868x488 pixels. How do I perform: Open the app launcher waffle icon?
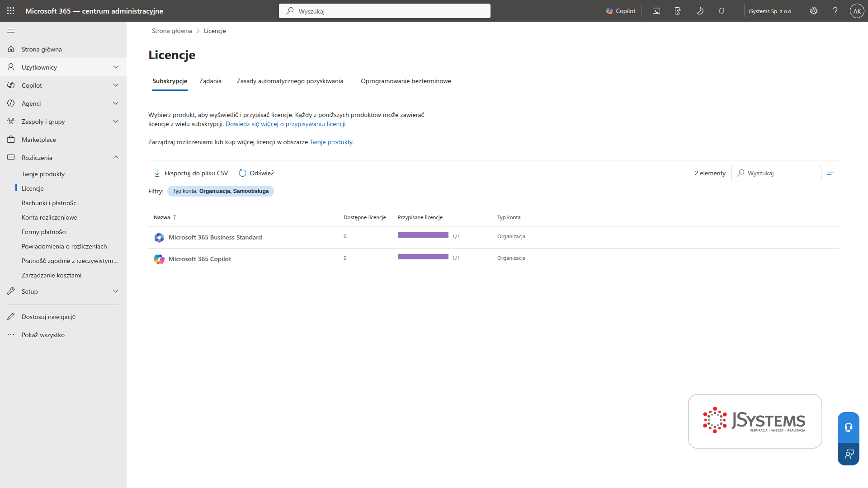pos(11,11)
